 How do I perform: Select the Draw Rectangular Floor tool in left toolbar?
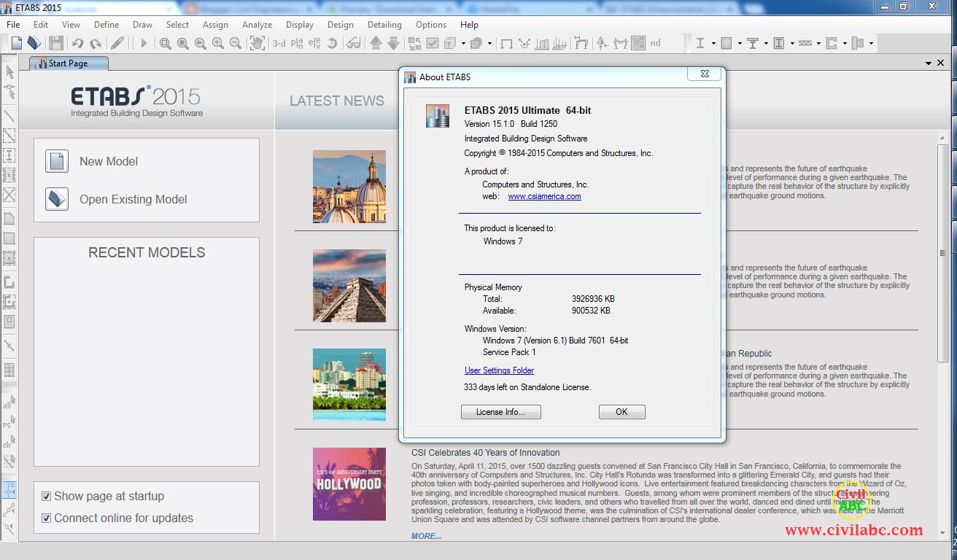click(x=9, y=238)
